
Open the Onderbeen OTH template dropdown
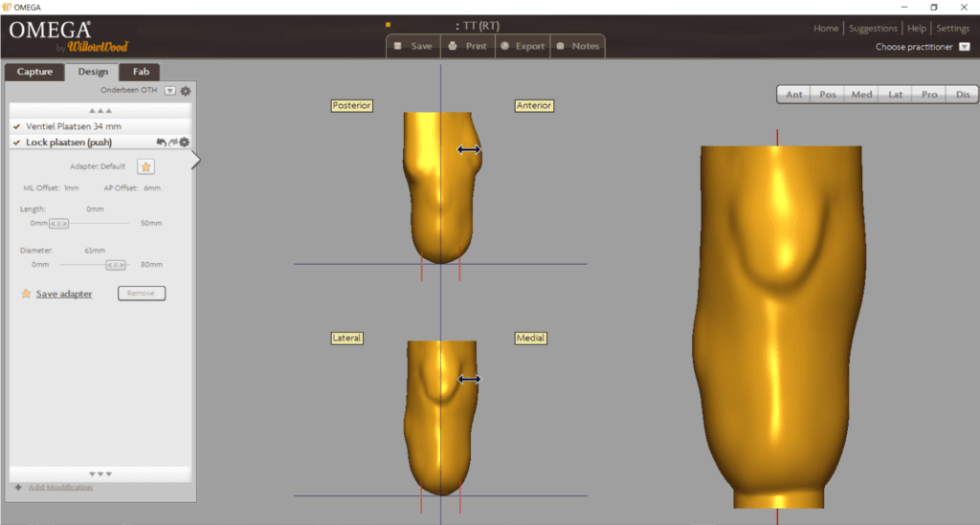tap(169, 91)
